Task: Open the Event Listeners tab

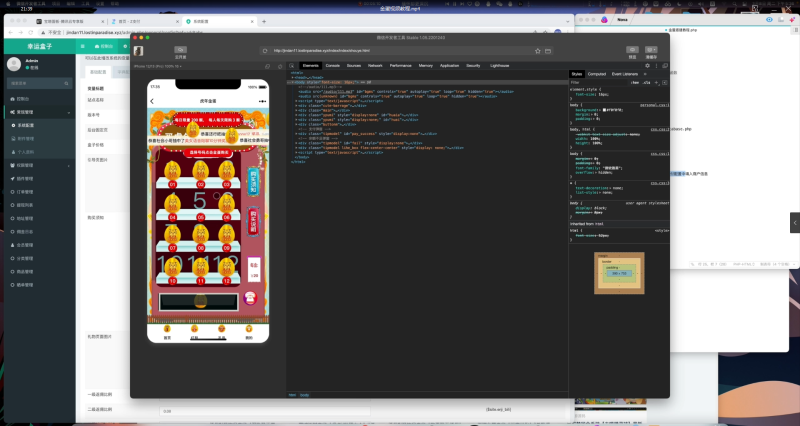Action: (x=624, y=74)
